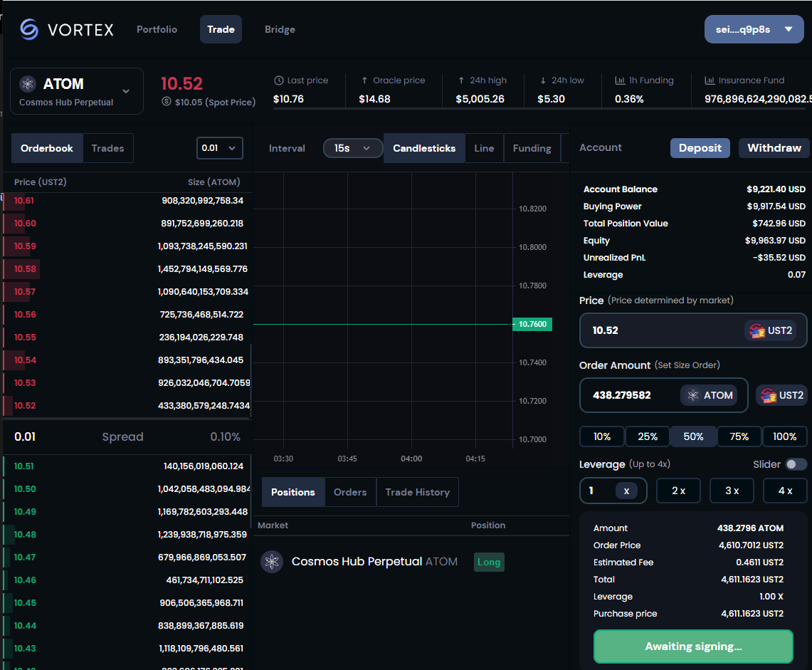
Task: Click the Withdraw button
Action: (x=775, y=148)
